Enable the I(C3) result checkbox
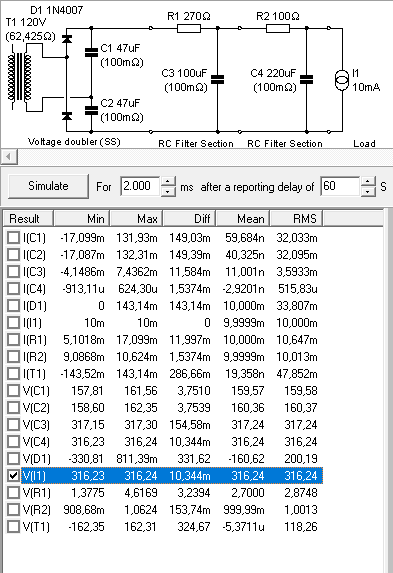This screenshot has width=393, height=573. [14, 272]
